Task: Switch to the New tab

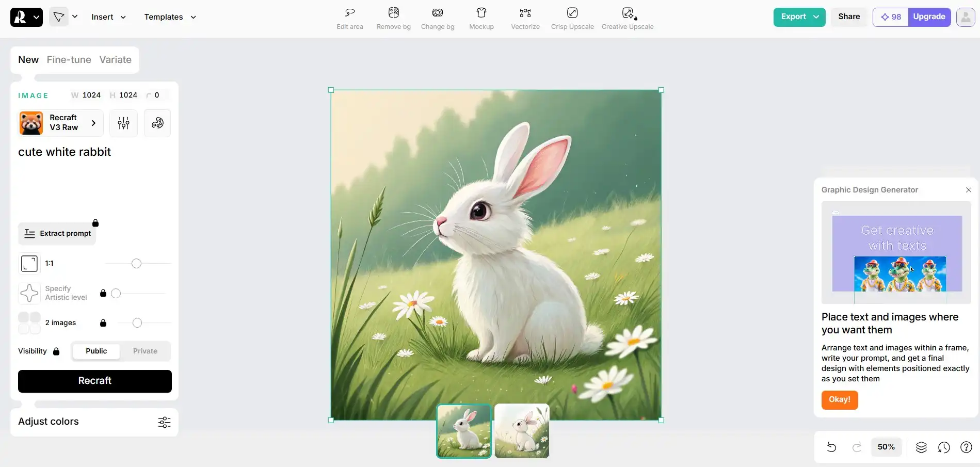Action: (28, 59)
